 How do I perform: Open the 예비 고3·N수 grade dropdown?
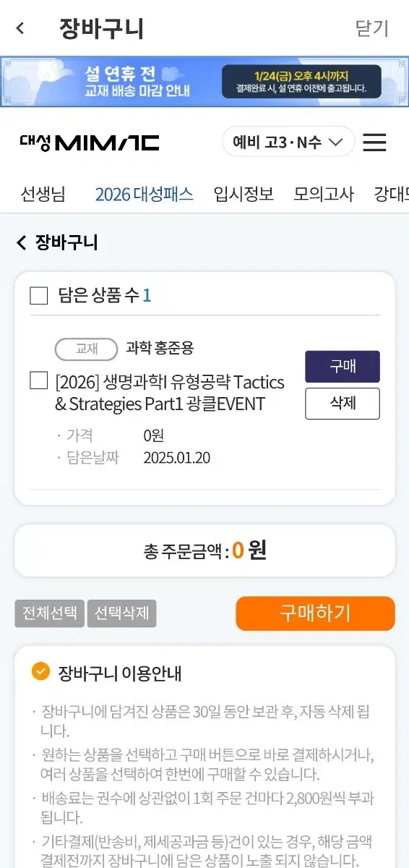click(288, 142)
